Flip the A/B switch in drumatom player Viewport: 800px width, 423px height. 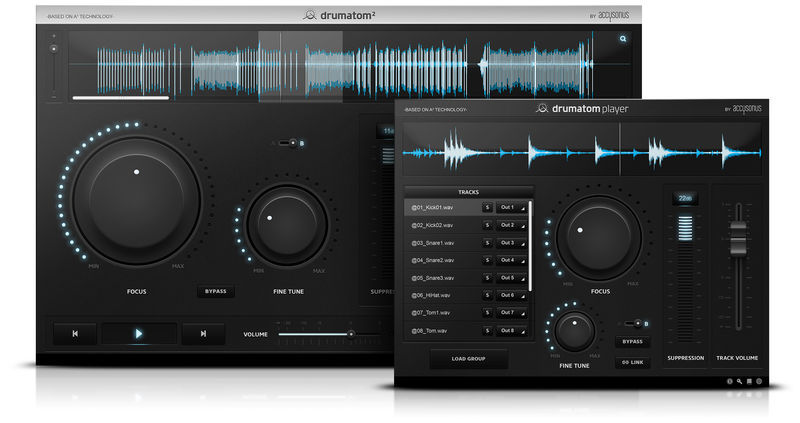point(634,324)
